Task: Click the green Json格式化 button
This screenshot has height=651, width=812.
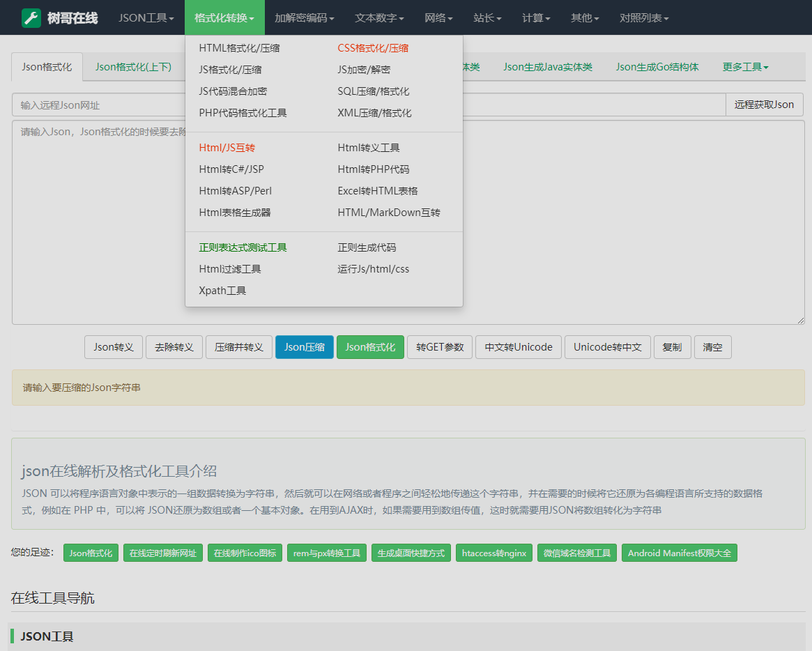Action: click(x=370, y=347)
